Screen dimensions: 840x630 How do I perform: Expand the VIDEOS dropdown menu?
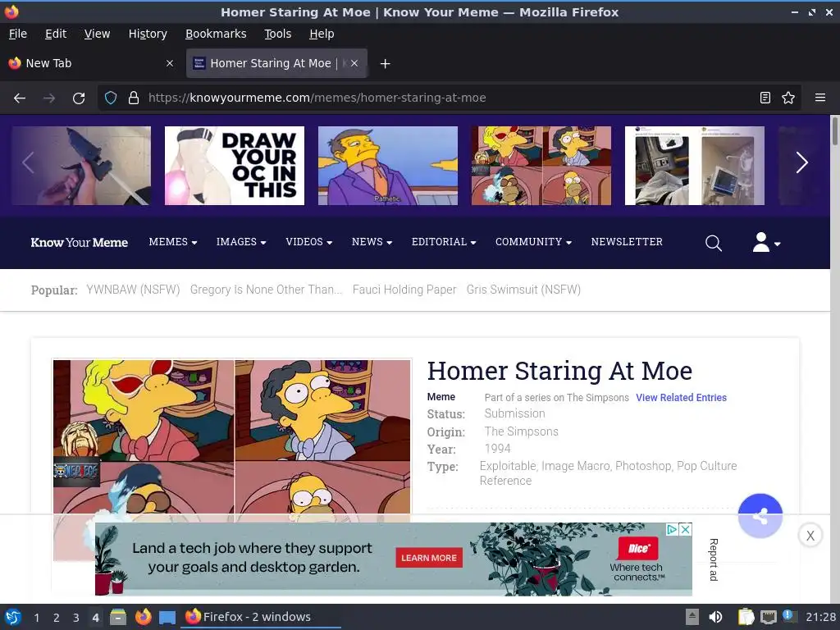click(309, 242)
